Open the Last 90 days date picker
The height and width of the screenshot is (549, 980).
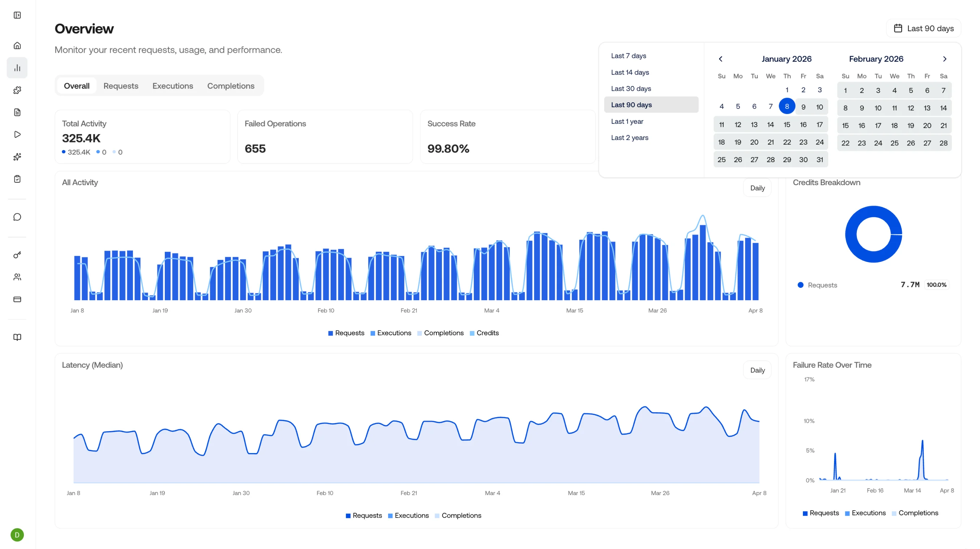point(924,29)
